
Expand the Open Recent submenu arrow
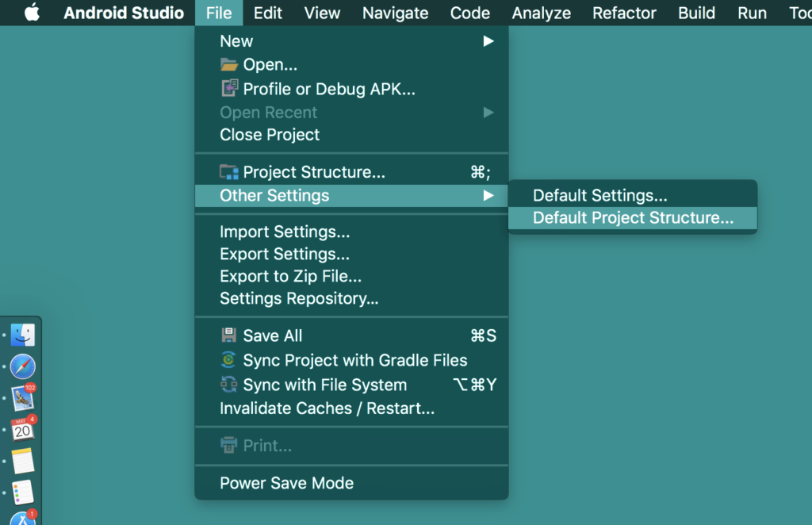pos(488,113)
